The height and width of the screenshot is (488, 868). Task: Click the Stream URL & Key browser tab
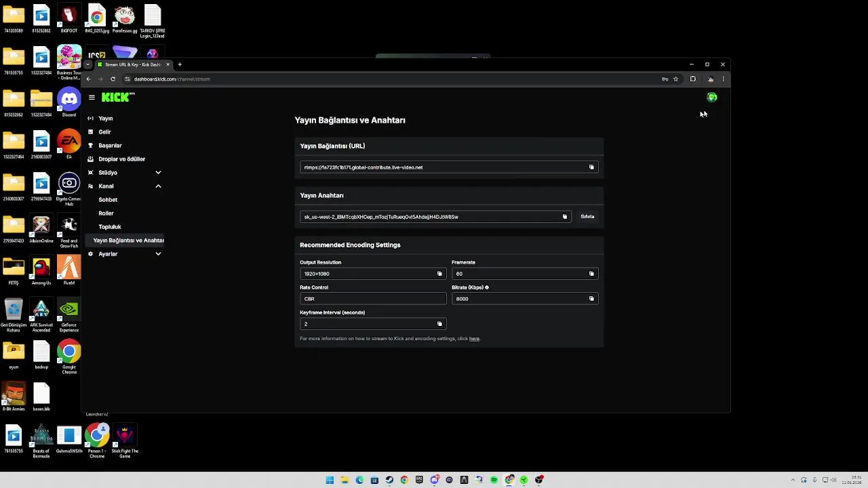point(132,64)
